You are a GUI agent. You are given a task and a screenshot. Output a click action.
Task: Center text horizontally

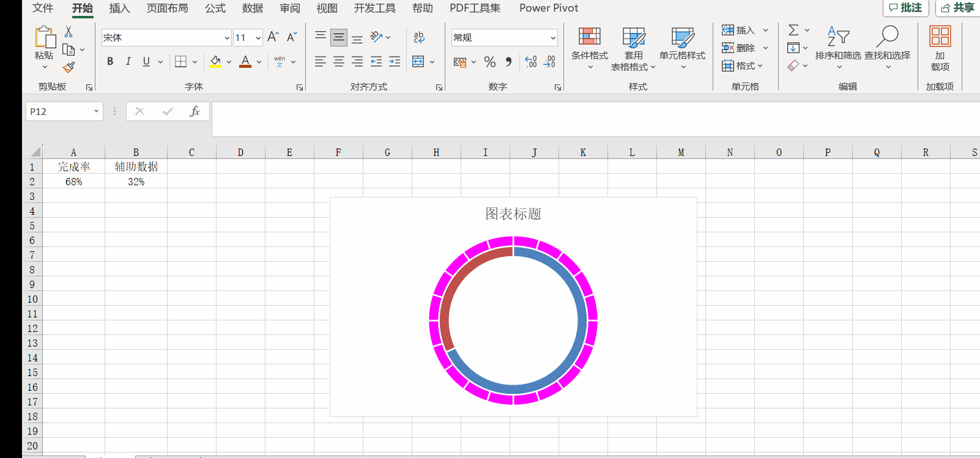point(339,61)
